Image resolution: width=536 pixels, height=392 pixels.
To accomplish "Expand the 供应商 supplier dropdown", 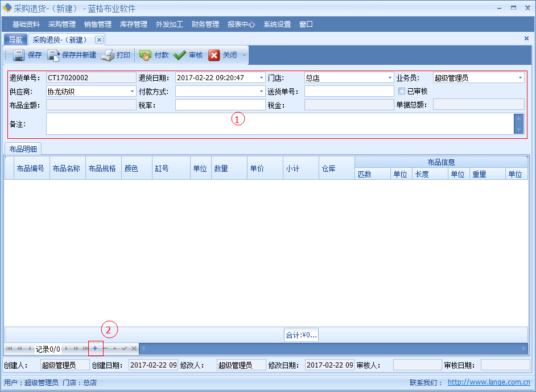I will [x=132, y=91].
